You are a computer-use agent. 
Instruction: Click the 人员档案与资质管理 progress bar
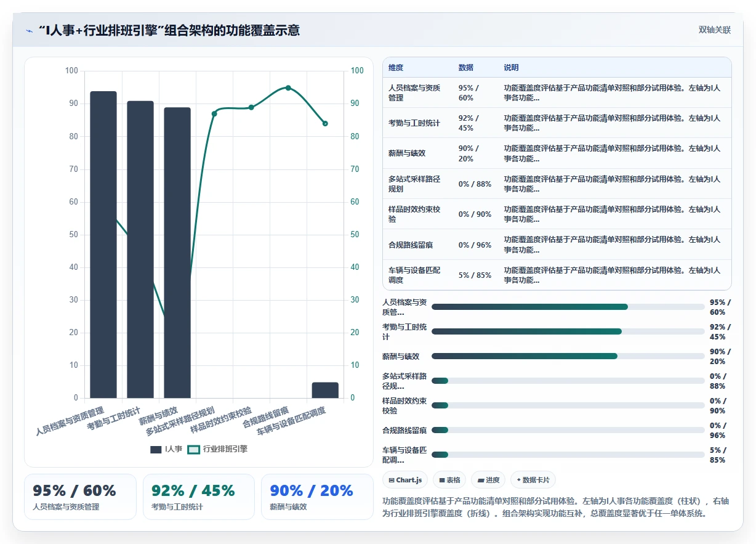(568, 307)
